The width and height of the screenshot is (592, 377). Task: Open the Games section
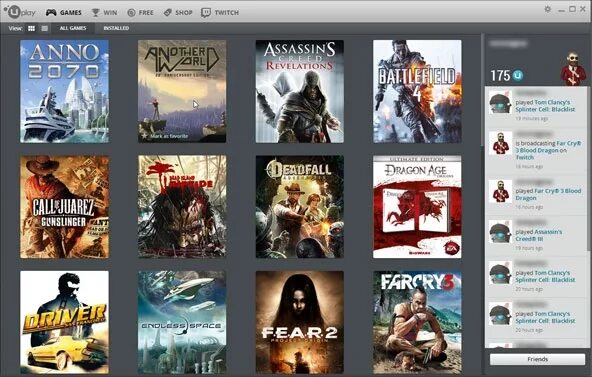click(63, 12)
